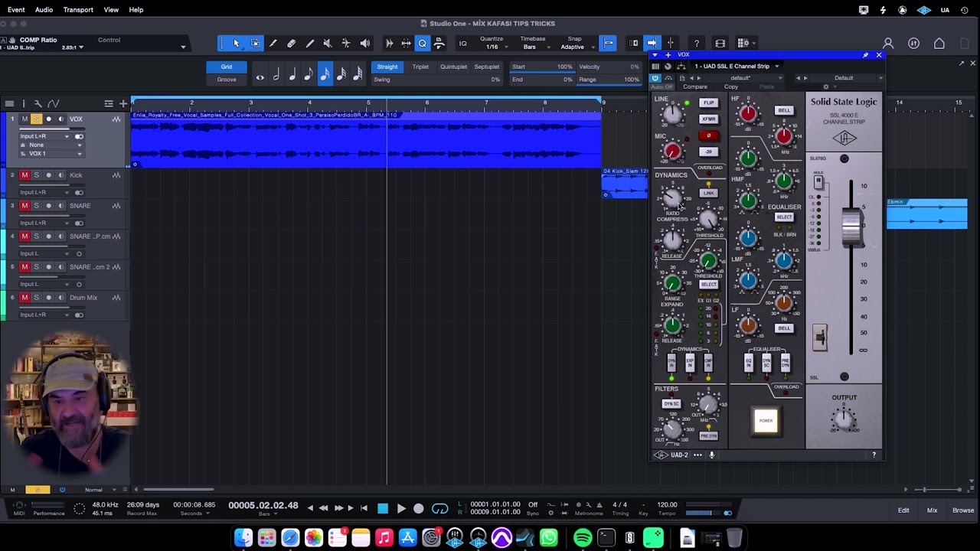Select the quarter note quantize value
The width and height of the screenshot is (980, 551).
click(x=292, y=75)
